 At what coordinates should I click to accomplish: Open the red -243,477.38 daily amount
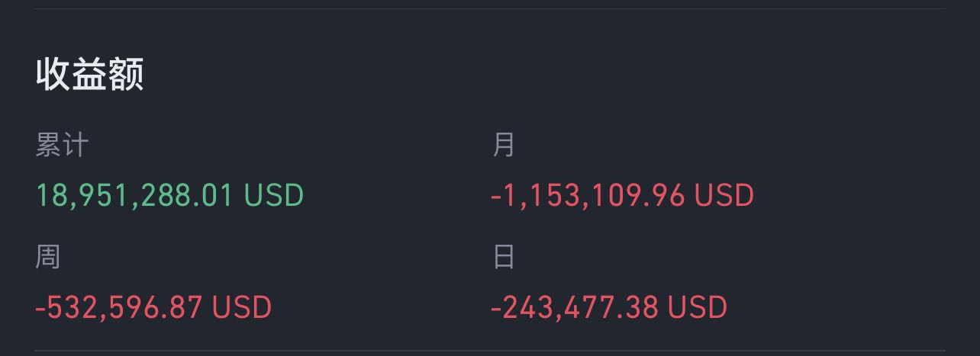pos(574,308)
